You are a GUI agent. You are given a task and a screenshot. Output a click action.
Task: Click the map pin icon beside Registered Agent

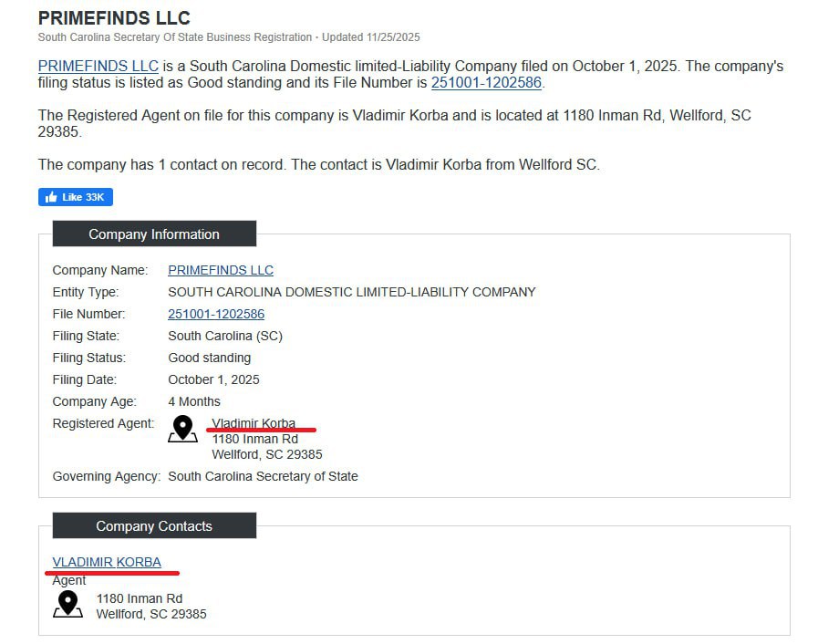click(182, 429)
